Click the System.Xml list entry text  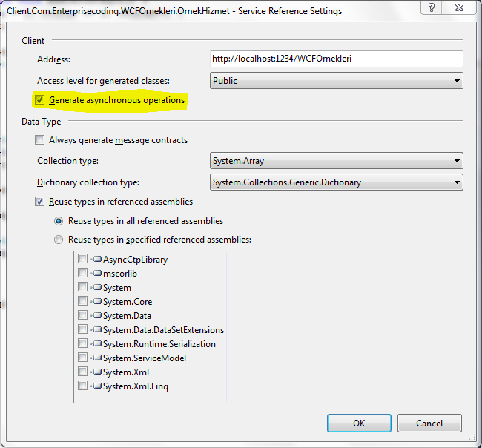pyautogui.click(x=126, y=372)
